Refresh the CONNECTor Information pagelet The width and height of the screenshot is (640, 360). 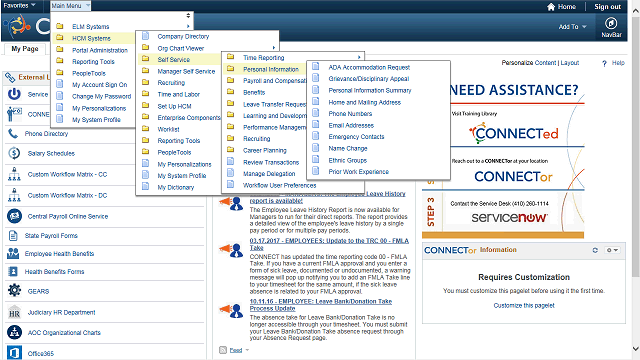pyautogui.click(x=595, y=250)
